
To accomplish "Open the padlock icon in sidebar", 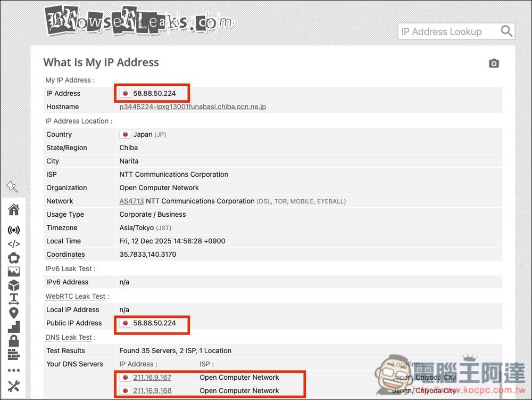I will point(14,340).
